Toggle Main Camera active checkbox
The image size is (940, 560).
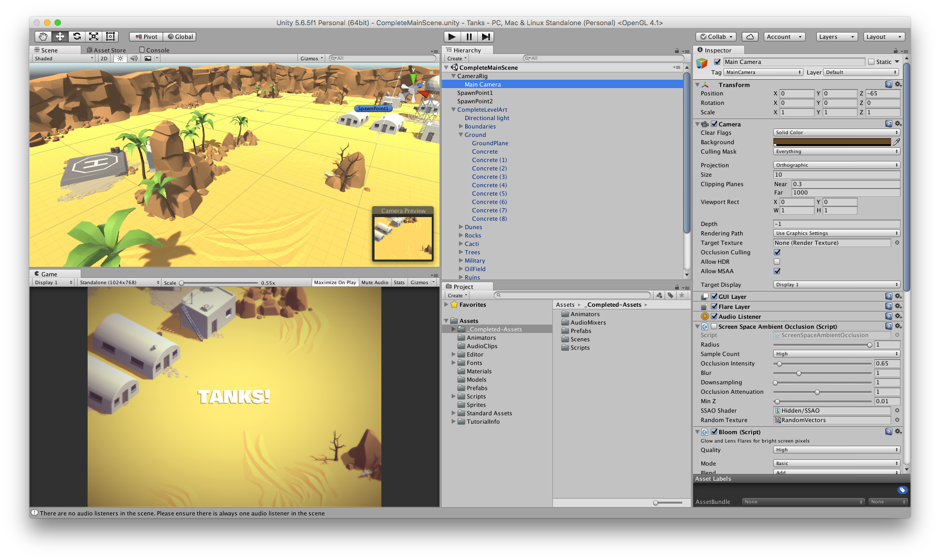(717, 62)
